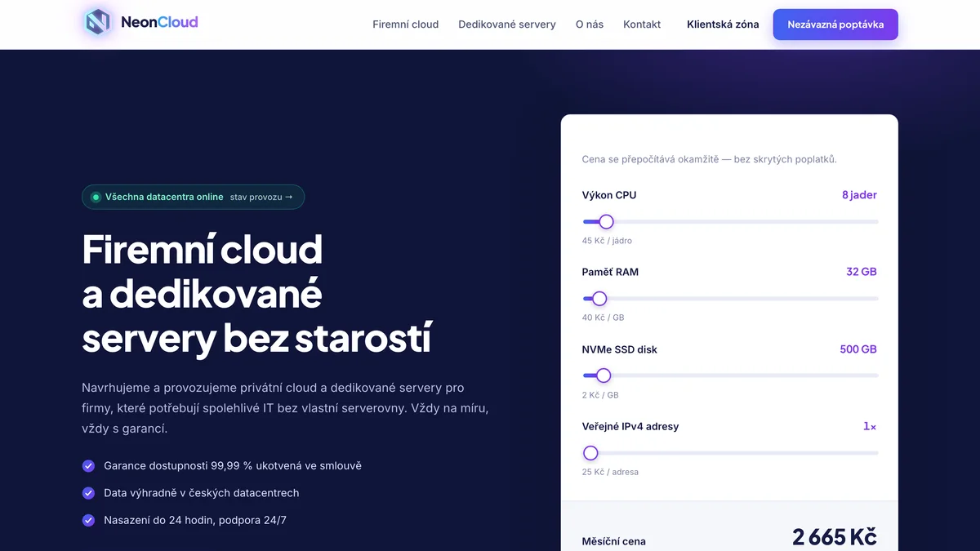The width and height of the screenshot is (980, 551).
Task: Click the green online status dot
Action: (96, 197)
